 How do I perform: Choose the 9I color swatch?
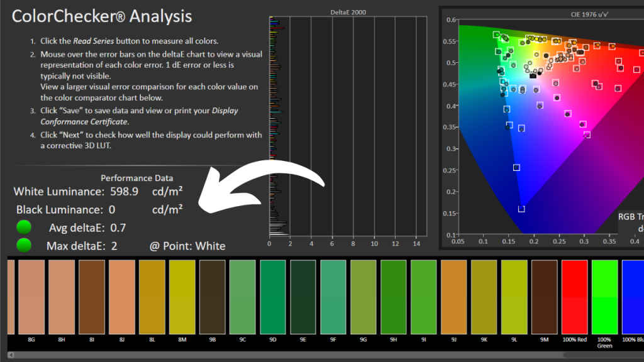click(424, 297)
